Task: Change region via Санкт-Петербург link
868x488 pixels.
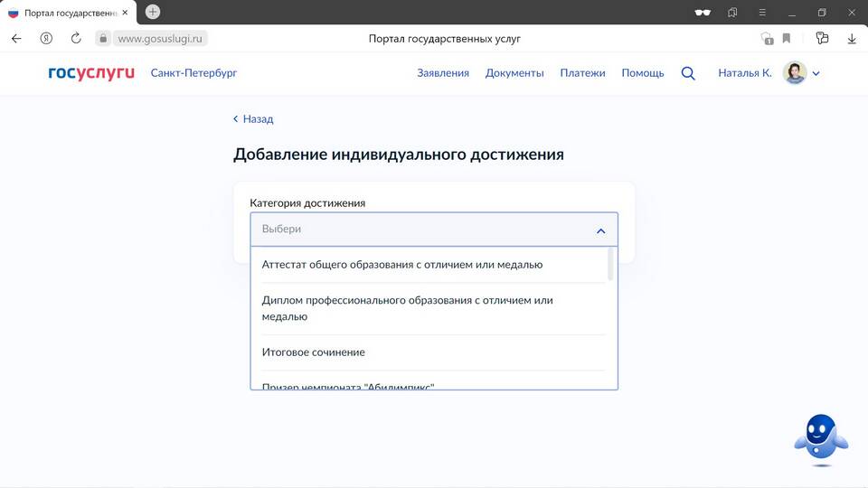Action: (x=193, y=73)
